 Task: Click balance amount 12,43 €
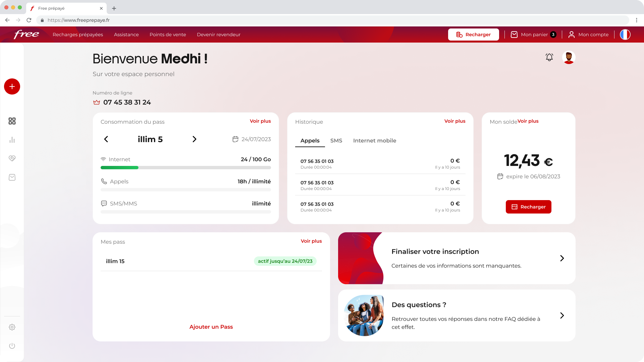528,161
